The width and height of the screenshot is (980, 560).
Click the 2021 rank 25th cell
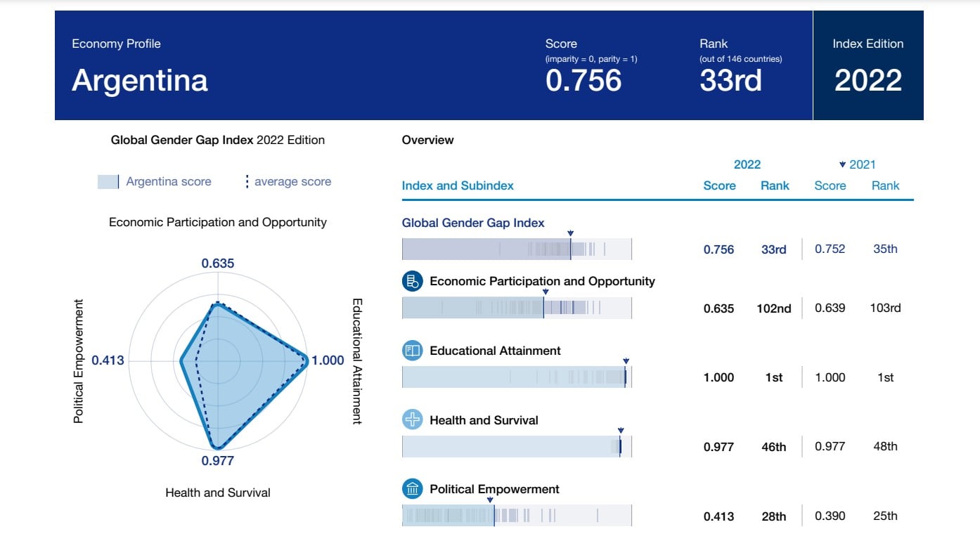coord(885,516)
